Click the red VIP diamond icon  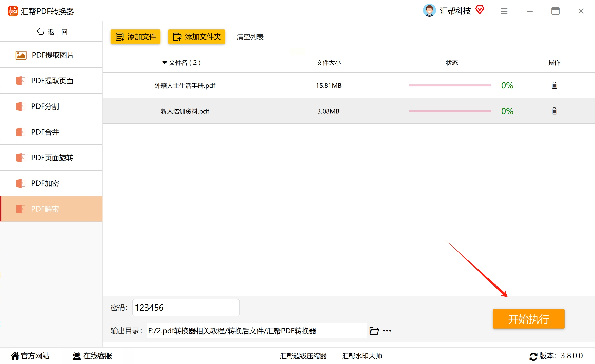[x=480, y=10]
